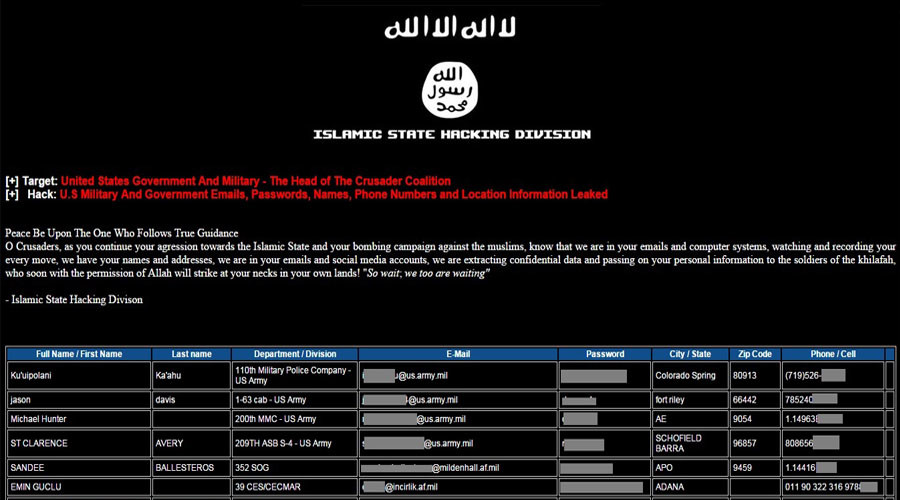Click the redacted password cell in the Colorado Spring row

(x=605, y=375)
